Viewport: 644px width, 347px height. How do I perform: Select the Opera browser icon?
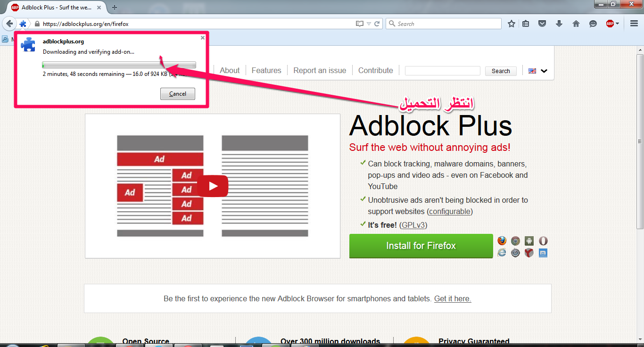tap(543, 241)
